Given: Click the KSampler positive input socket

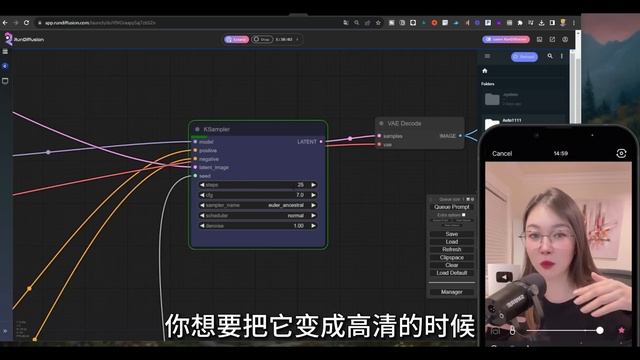Looking at the screenshot, I should click(x=196, y=151).
